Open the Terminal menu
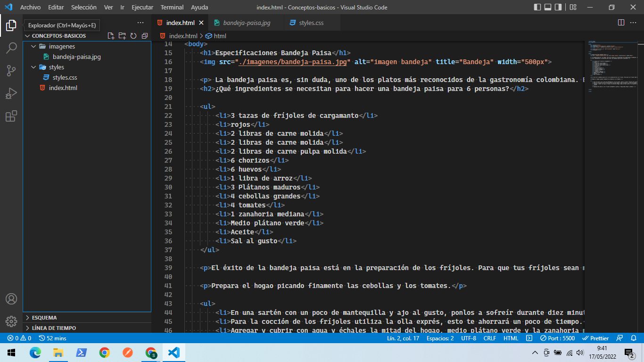644x362 pixels. [x=172, y=7]
